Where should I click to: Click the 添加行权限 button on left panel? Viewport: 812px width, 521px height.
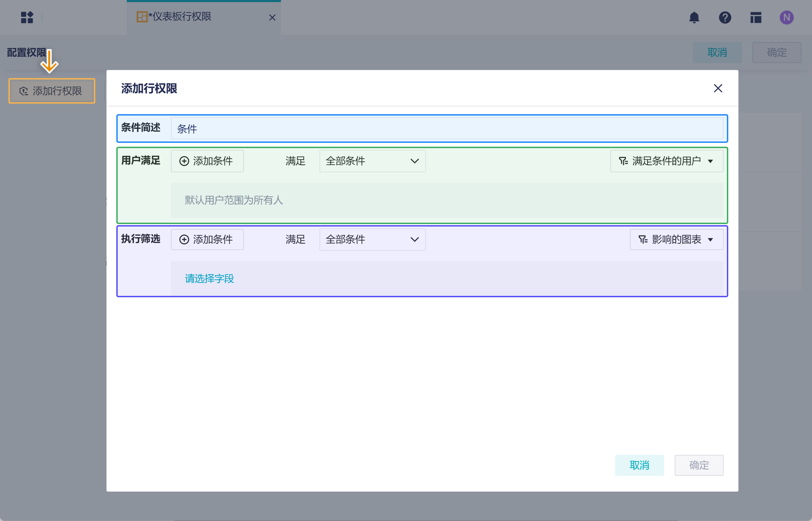click(x=52, y=91)
